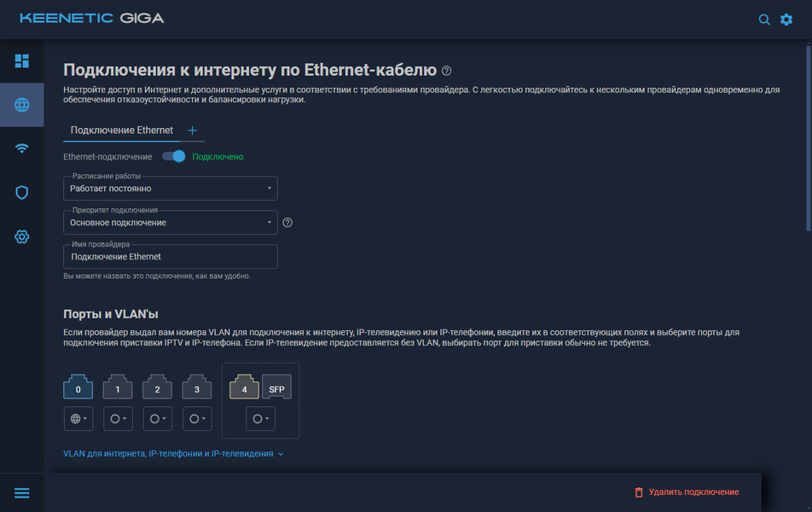812x512 pixels.
Task: Open the shield security section in sidebar
Action: [21, 193]
